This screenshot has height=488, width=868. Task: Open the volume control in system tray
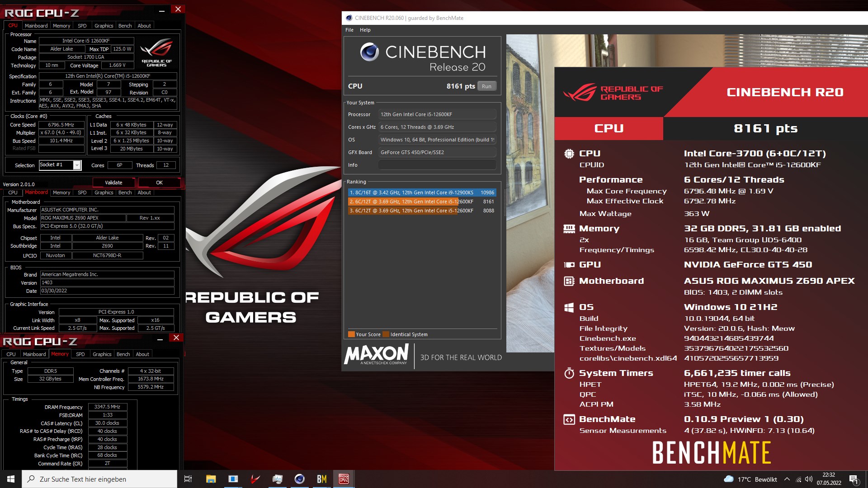click(809, 479)
